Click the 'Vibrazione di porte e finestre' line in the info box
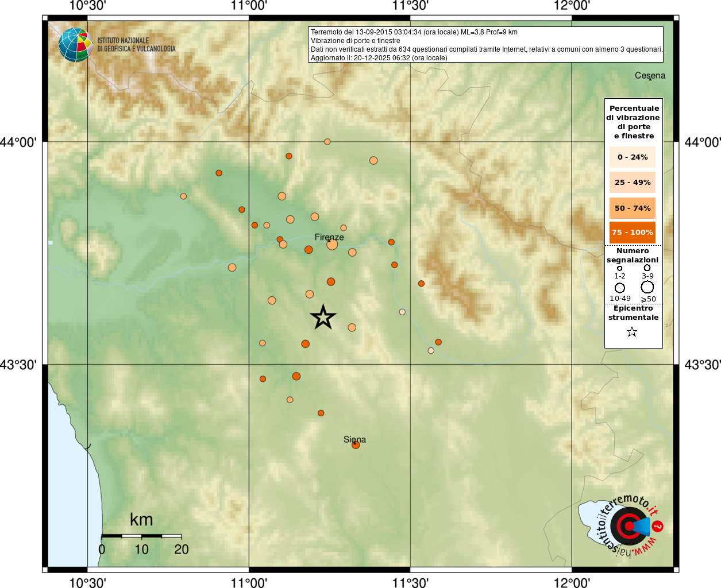The width and height of the screenshot is (721, 588). [355, 41]
